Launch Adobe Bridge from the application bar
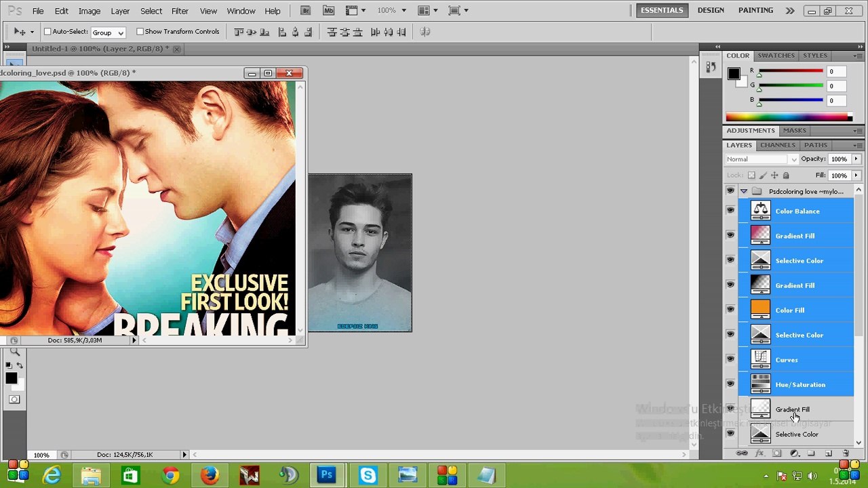Viewport: 868px width, 488px height. (306, 11)
